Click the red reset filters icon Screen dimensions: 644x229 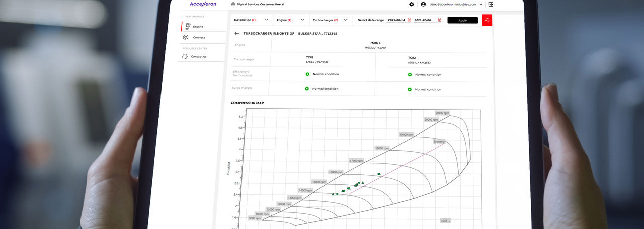(487, 20)
